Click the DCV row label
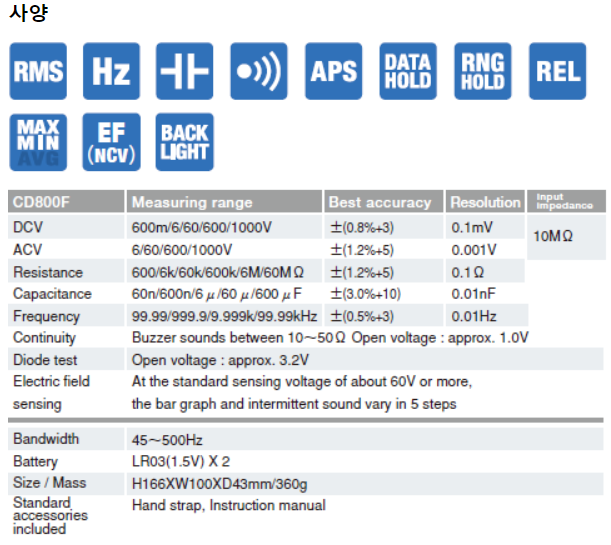Image resolution: width=611 pixels, height=545 pixels. [x=28, y=227]
